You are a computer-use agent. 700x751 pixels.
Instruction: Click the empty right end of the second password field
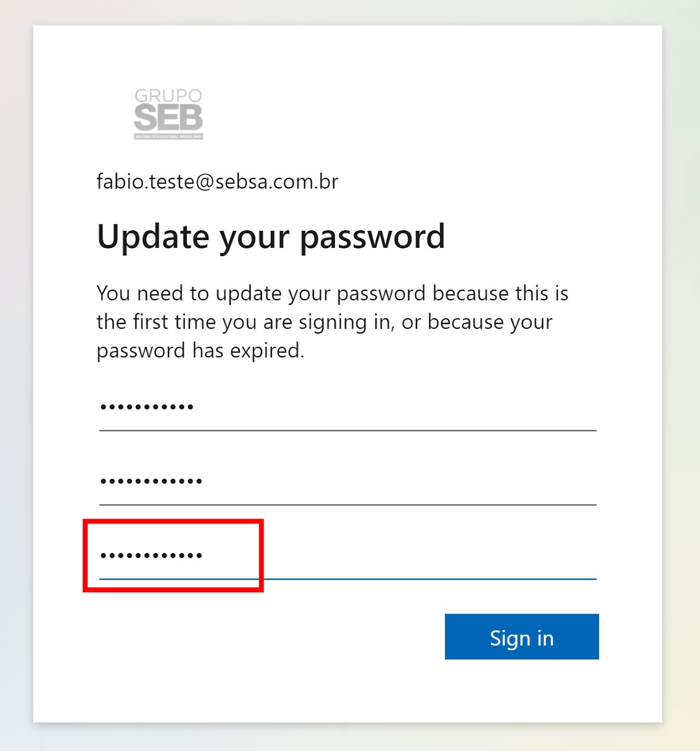coord(547,482)
